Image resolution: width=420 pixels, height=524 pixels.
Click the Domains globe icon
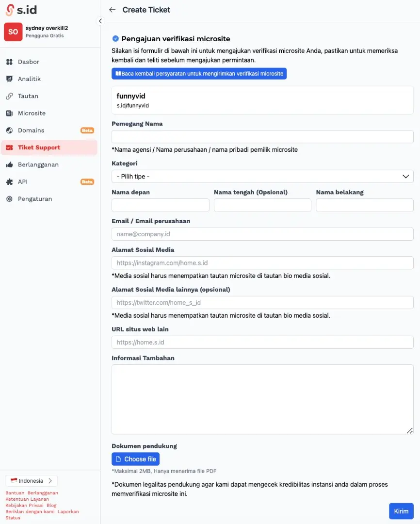tap(9, 131)
